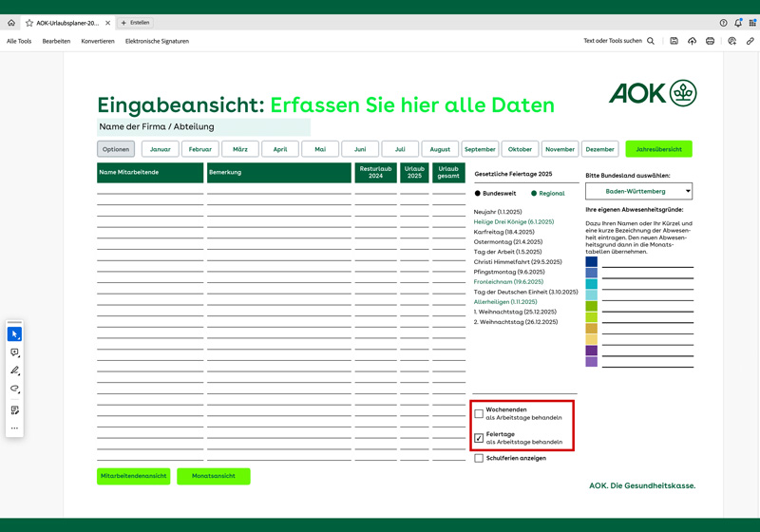Open the Alle Tools menu
Image resolution: width=760 pixels, height=532 pixels.
19,41
